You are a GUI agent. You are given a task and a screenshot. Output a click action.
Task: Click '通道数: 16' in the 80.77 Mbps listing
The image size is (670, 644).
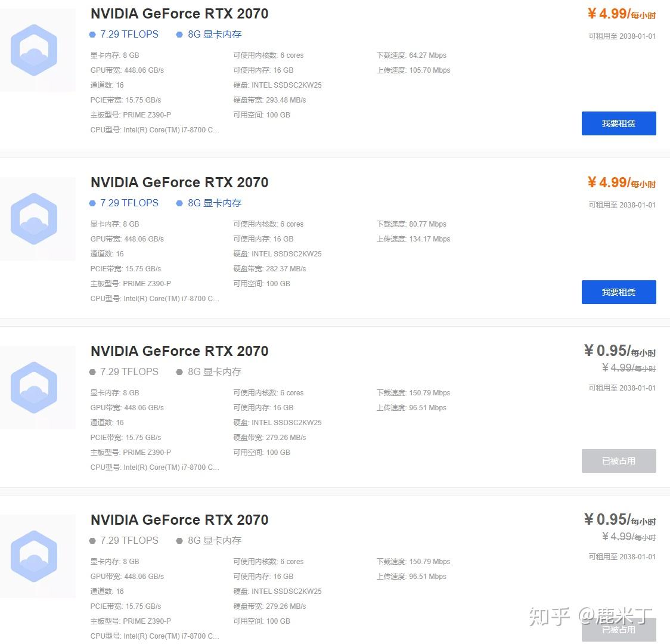(107, 254)
